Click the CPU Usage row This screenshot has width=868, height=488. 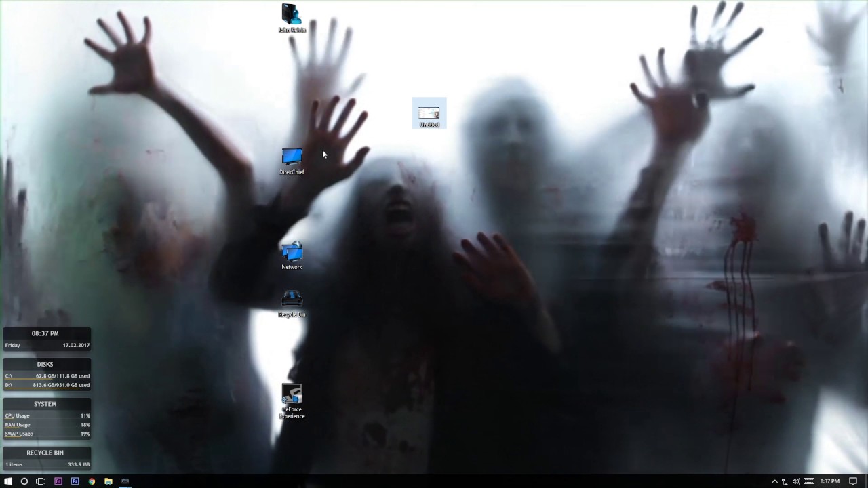coord(47,415)
